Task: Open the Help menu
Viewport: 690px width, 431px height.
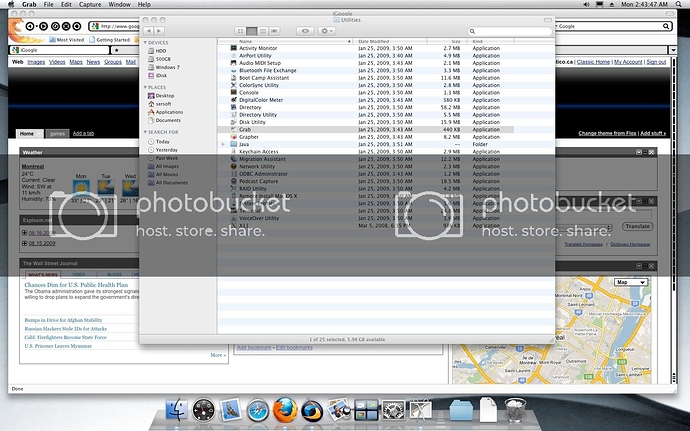Action: (144, 4)
